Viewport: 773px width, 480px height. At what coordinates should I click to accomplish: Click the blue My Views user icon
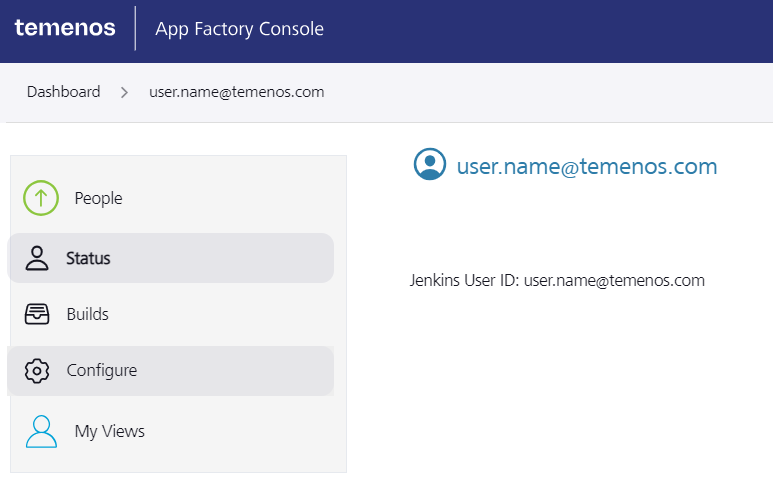tap(41, 431)
